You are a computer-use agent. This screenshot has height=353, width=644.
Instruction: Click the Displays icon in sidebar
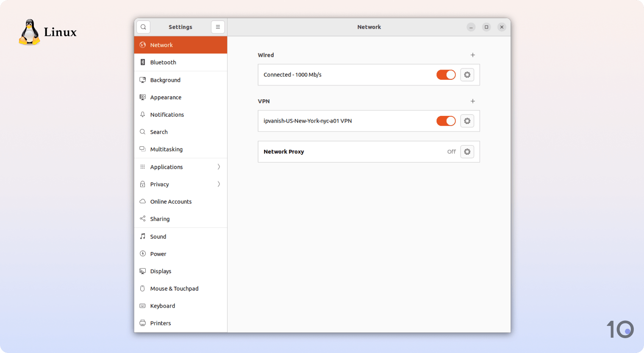point(143,271)
